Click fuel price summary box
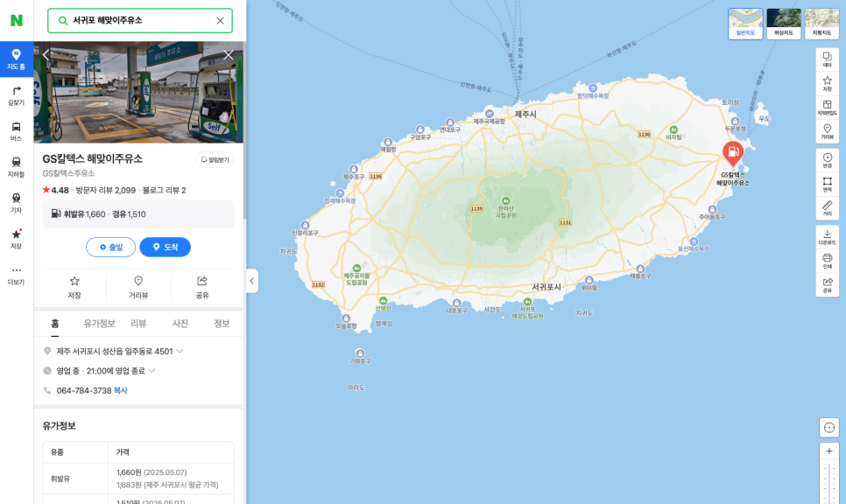The image size is (846, 504). 138,214
